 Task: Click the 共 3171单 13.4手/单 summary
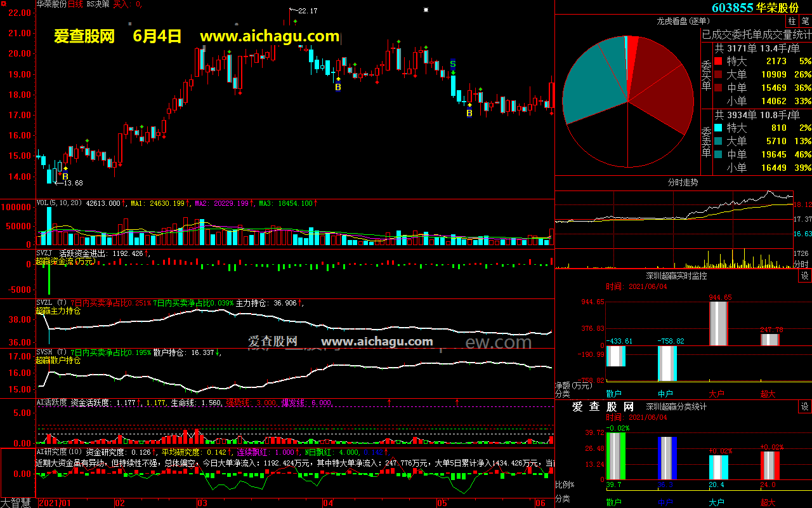[757, 48]
